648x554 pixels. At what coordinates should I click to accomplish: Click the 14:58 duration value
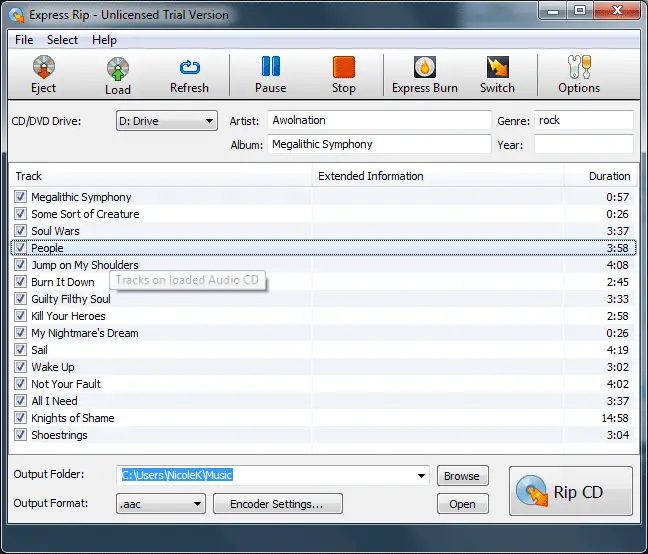(615, 418)
